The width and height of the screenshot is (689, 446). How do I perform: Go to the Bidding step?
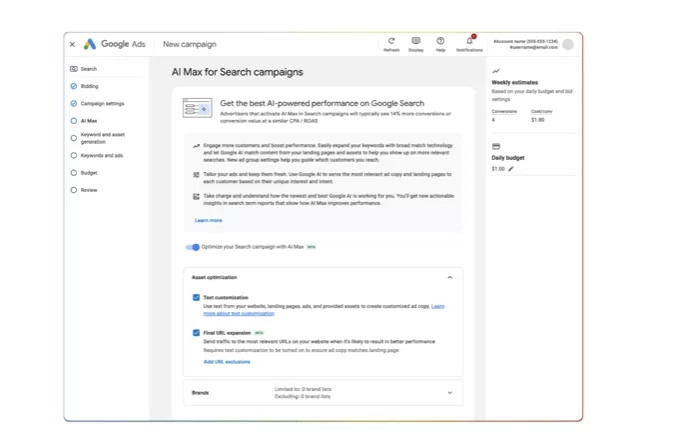90,86
